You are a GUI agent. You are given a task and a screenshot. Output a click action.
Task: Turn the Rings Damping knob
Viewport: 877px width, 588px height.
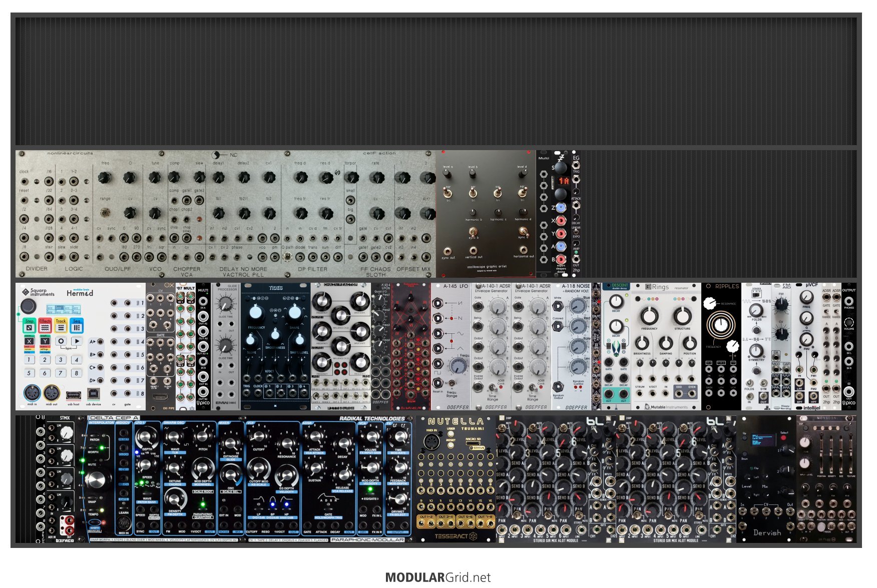666,343
